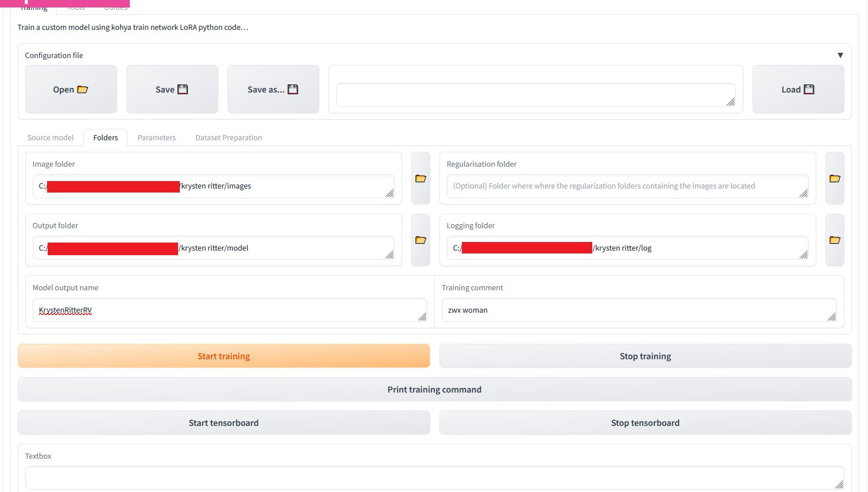The width and height of the screenshot is (868, 492).
Task: Click the configuration file path text box
Action: 534,95
